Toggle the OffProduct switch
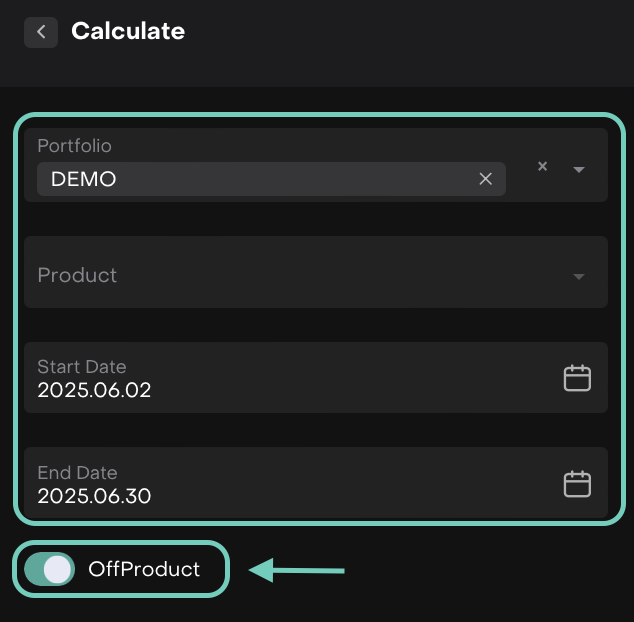 click(50, 569)
